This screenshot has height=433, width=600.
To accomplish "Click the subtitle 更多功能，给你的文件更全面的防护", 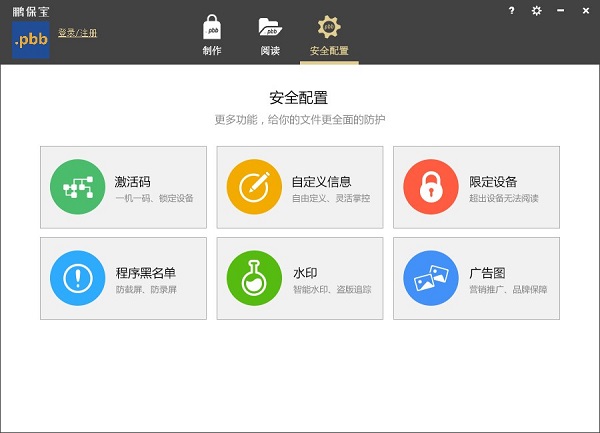I will (300, 120).
